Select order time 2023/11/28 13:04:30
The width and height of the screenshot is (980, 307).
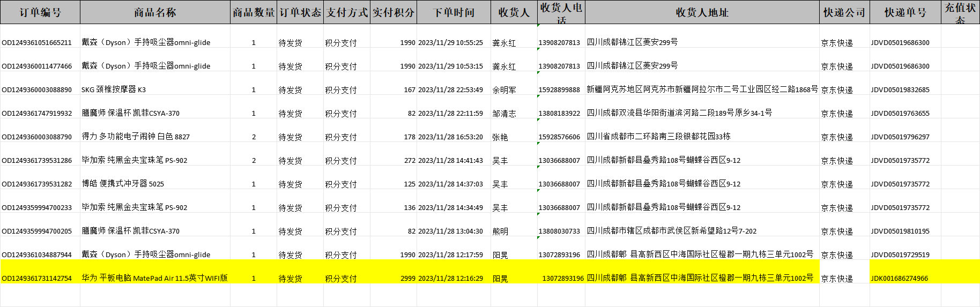[450, 231]
